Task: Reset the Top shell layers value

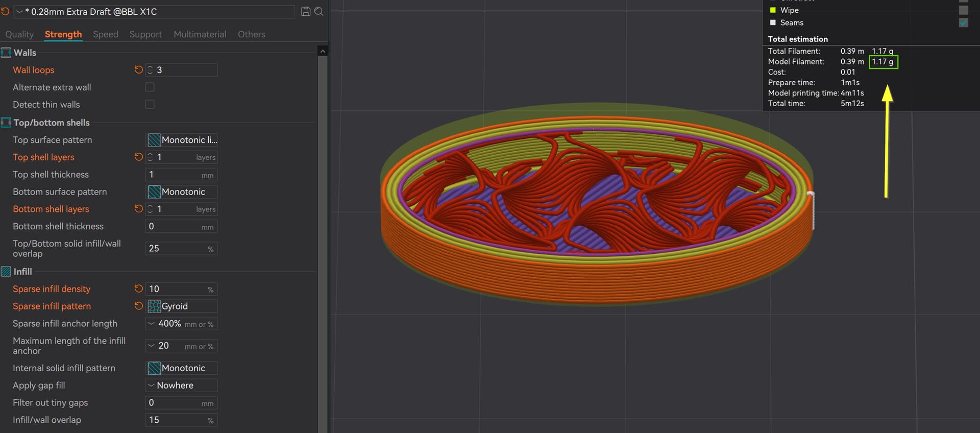Action: click(x=138, y=157)
